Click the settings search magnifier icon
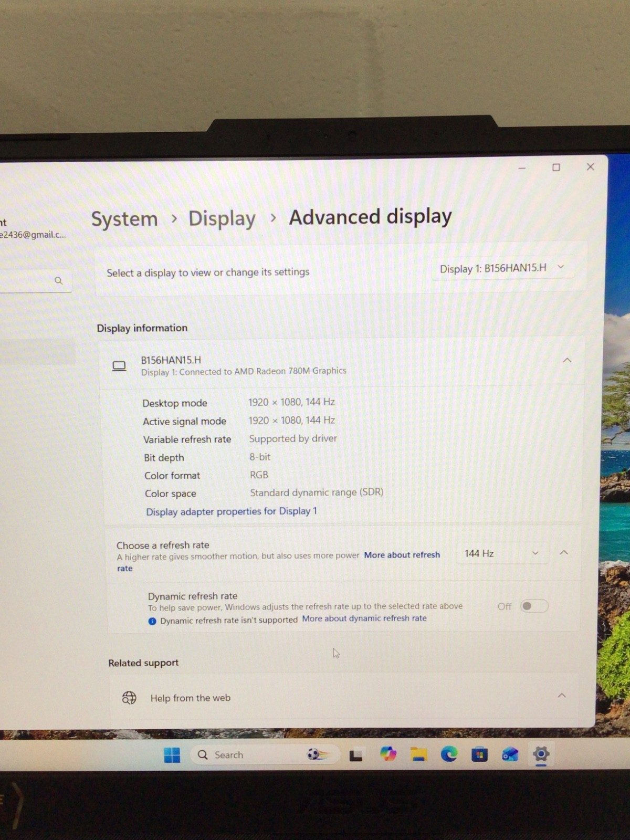The image size is (630, 840). pos(59,281)
